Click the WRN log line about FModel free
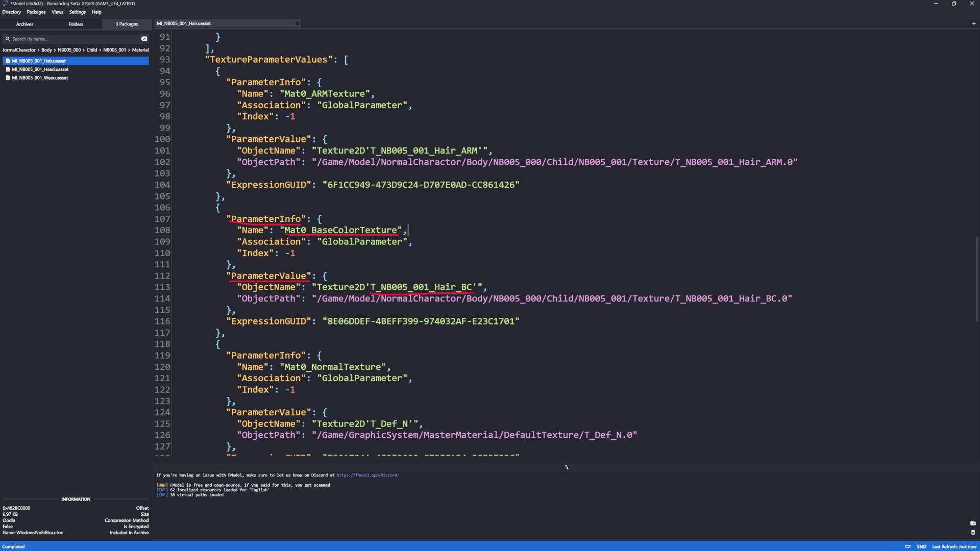 tap(243, 485)
